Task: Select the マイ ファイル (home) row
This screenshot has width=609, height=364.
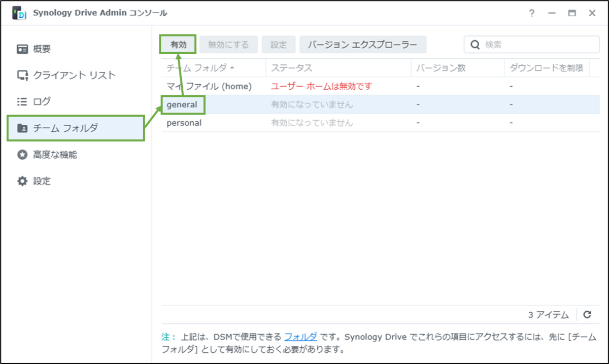Action: point(381,86)
